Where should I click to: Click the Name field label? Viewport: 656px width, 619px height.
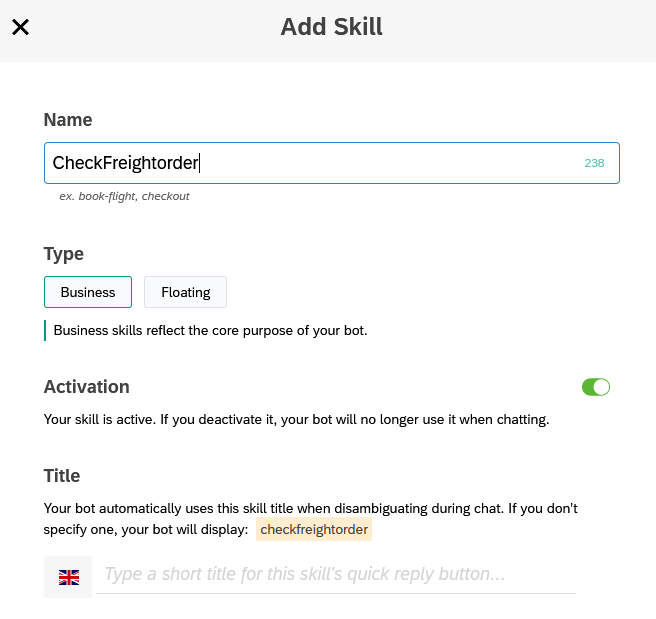pos(68,120)
